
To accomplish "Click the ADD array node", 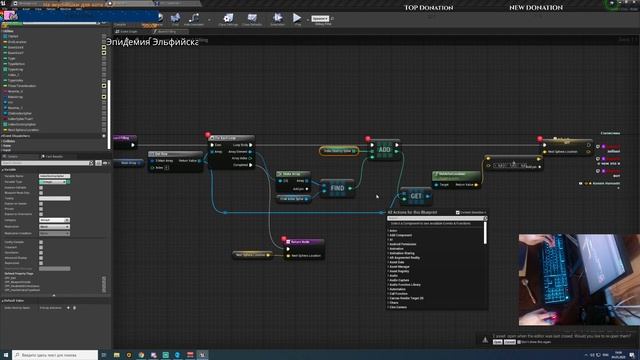I will pyautogui.click(x=384, y=150).
